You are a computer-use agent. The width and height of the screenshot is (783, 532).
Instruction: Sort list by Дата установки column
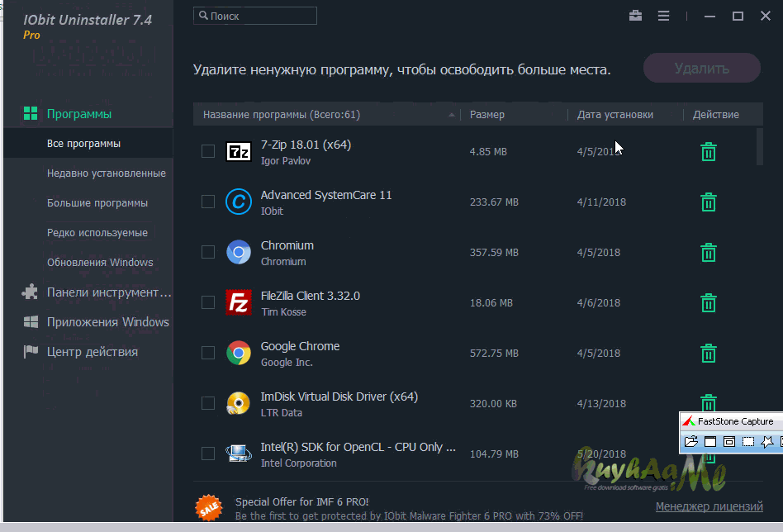click(x=615, y=114)
